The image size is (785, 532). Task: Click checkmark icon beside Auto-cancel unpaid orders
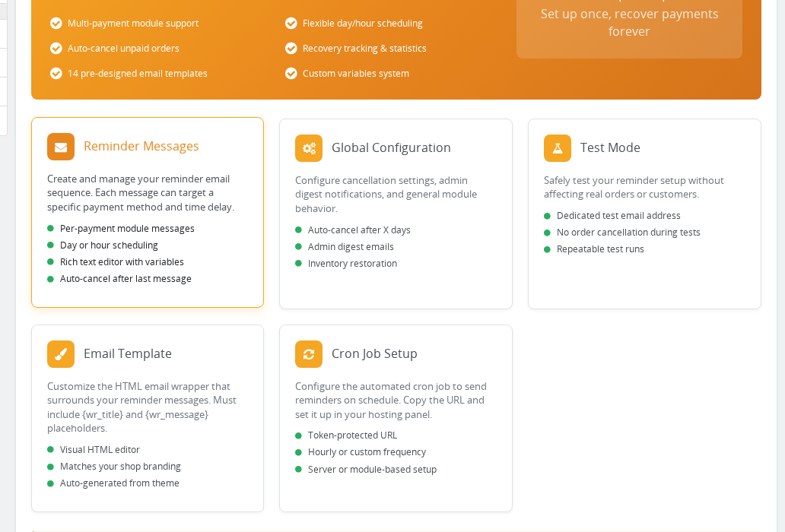pos(56,49)
